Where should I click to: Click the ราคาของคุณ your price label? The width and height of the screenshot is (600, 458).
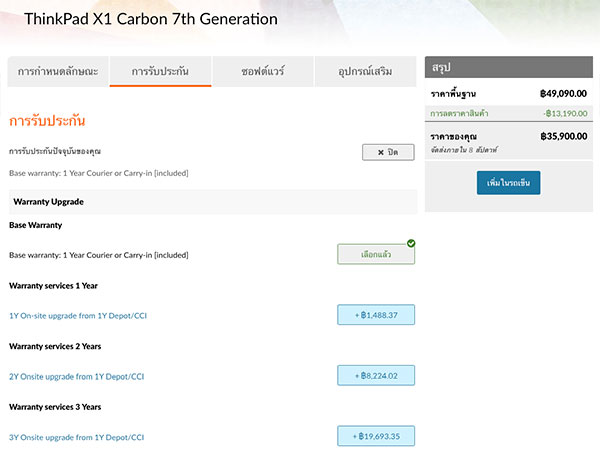point(454,137)
